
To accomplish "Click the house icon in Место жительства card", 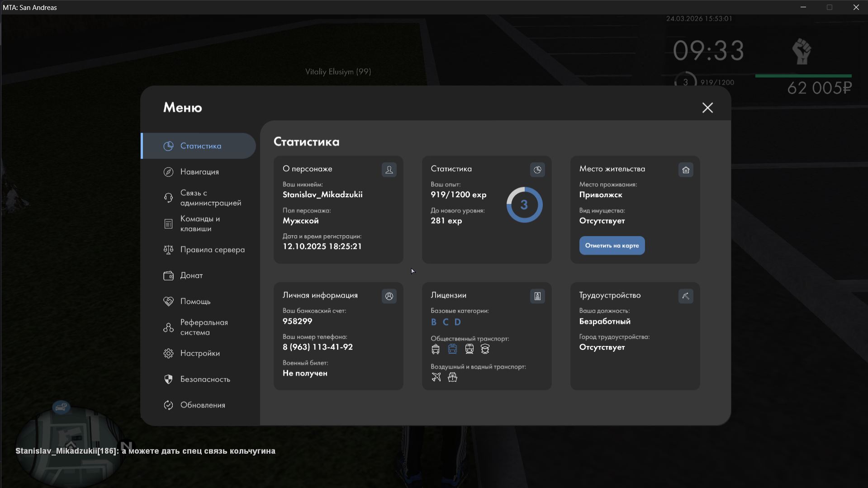I will 686,170.
